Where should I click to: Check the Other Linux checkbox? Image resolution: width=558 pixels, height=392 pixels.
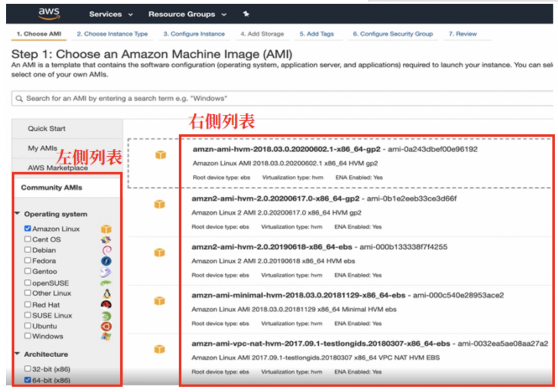[x=28, y=293]
